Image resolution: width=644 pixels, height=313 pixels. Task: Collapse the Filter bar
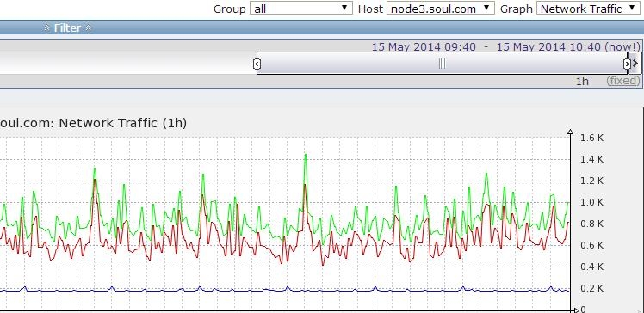67,28
